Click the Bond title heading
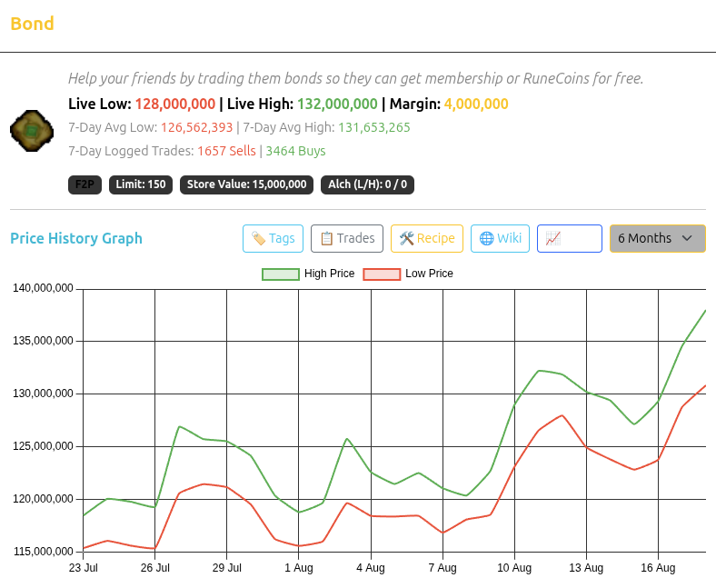This screenshot has height=588, width=716. pos(32,24)
